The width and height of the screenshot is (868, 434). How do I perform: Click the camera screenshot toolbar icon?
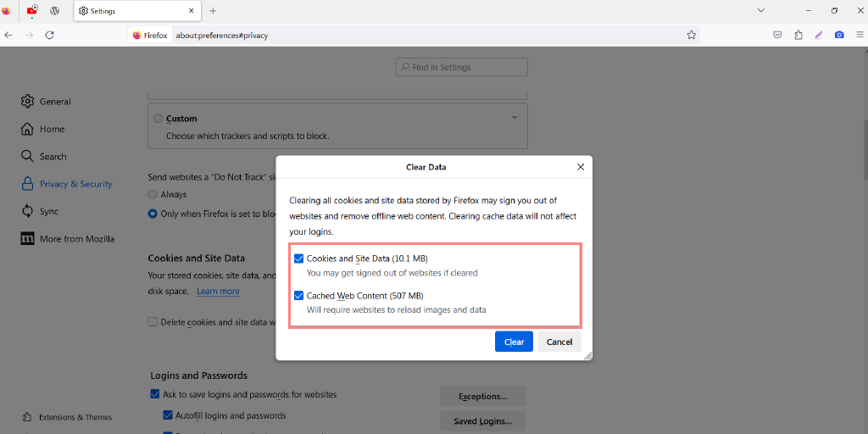point(839,35)
